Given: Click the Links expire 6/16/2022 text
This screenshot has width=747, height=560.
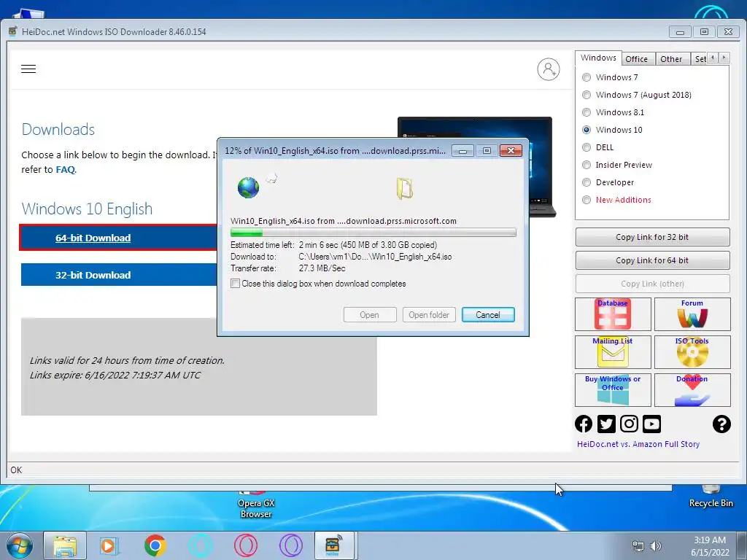Looking at the screenshot, I should point(115,376).
